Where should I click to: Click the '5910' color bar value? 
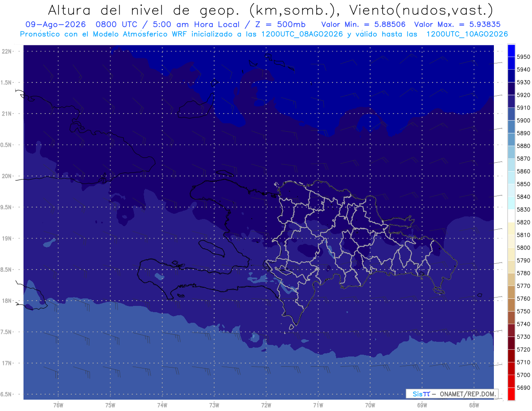coord(524,108)
